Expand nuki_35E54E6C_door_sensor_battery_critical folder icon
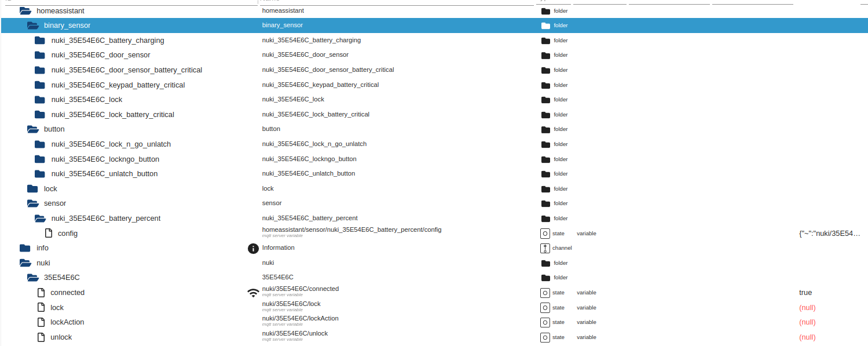 click(39, 70)
